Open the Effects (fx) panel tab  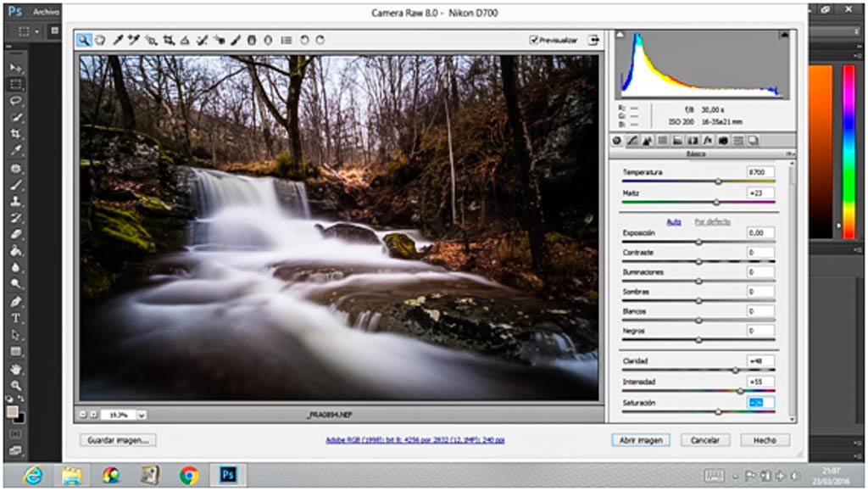708,140
